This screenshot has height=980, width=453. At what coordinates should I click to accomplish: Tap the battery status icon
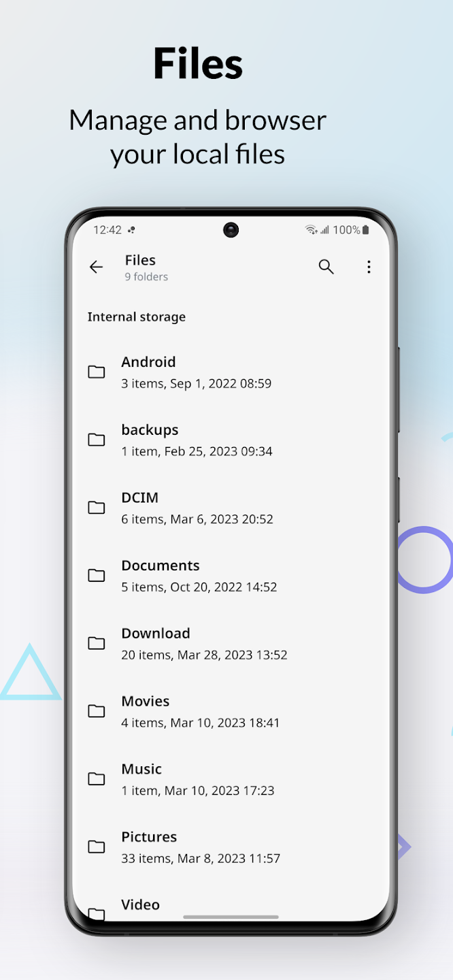click(x=366, y=230)
